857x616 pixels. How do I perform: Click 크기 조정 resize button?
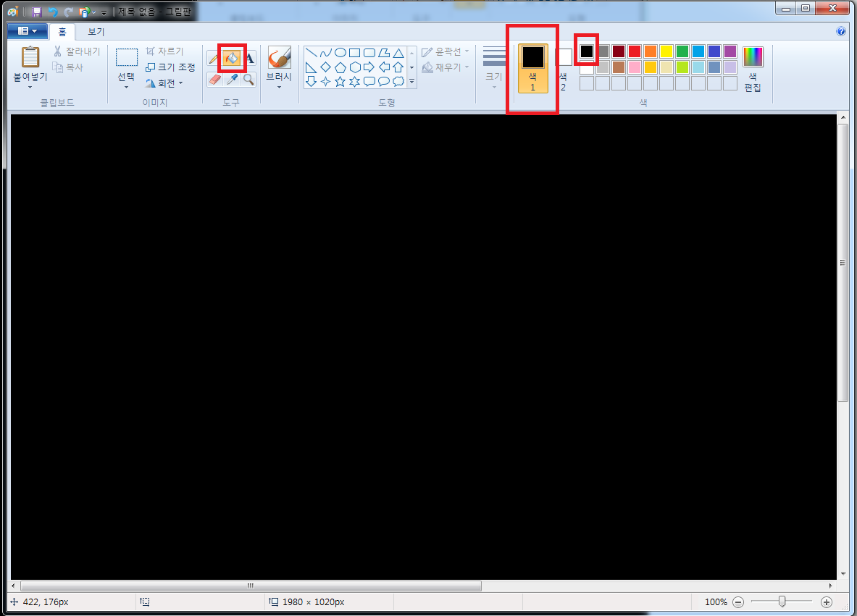tap(170, 67)
